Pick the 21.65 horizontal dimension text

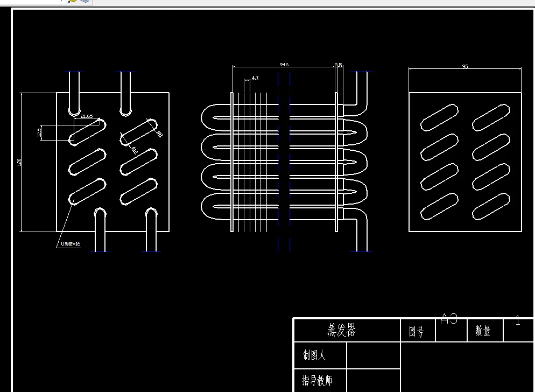tap(87, 116)
